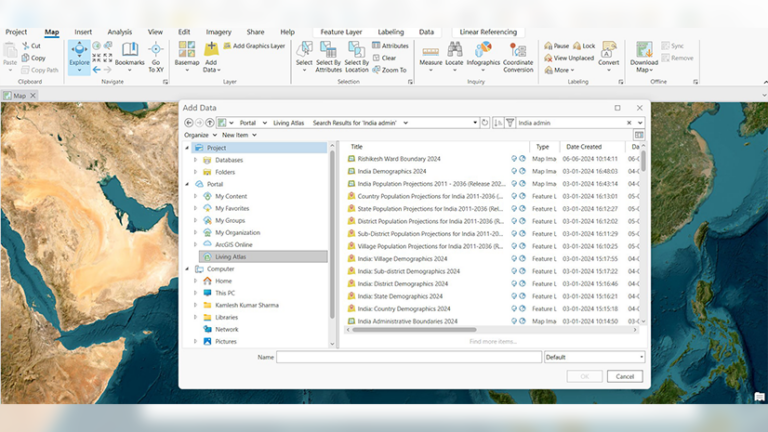Image resolution: width=768 pixels, height=432 pixels.
Task: Open the Feature Layer tab
Action: coord(341,32)
